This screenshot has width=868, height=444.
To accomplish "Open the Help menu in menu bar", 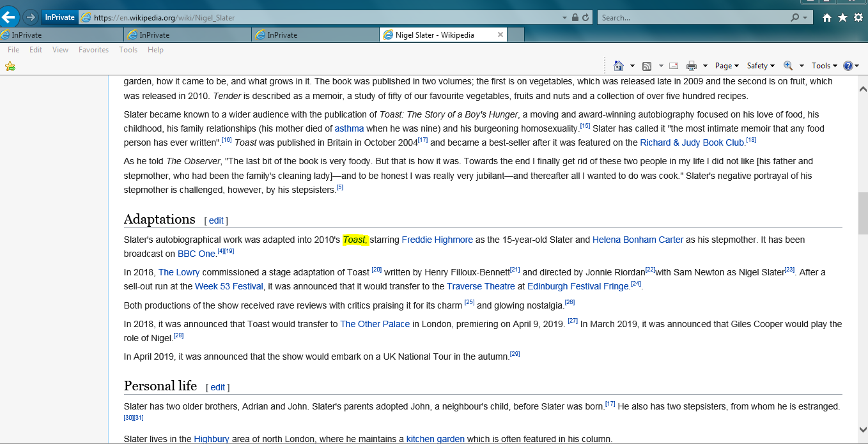I will [x=155, y=50].
